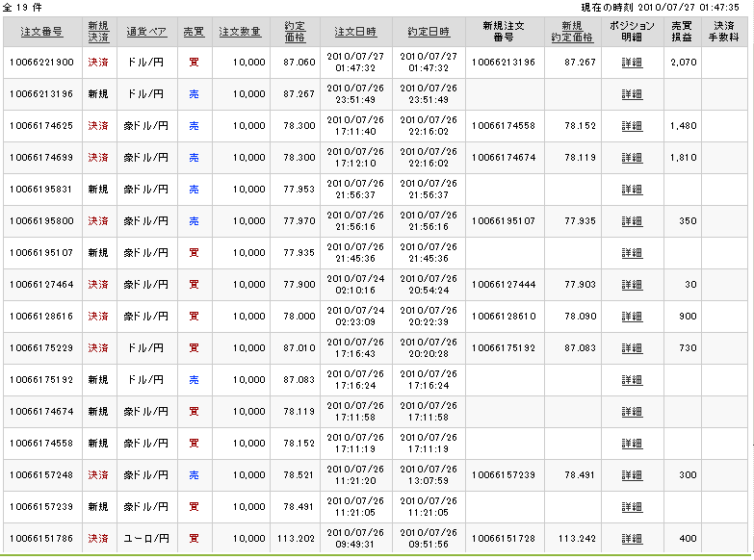Image resolution: width=754 pixels, height=560 pixels.
Task: Sort by 新規決済 column header
Action: point(98,32)
